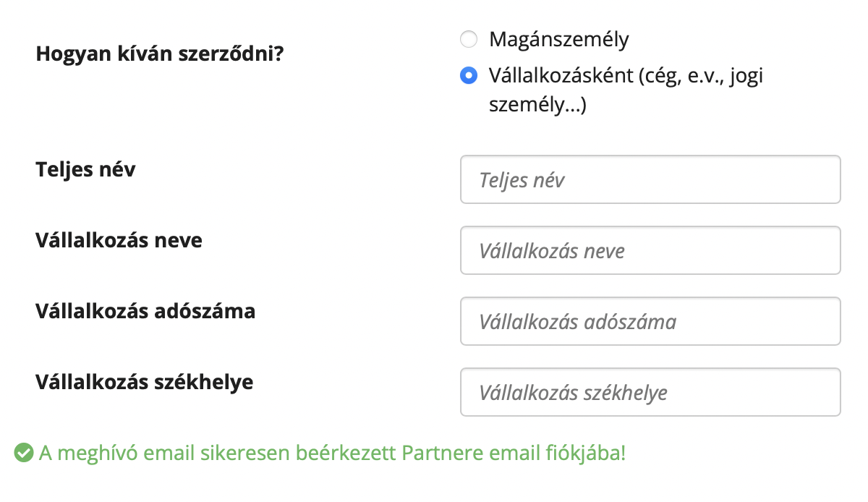Click the Hogyan kíván szerződni? question label
The height and width of the screenshot is (502, 868).
point(159,54)
